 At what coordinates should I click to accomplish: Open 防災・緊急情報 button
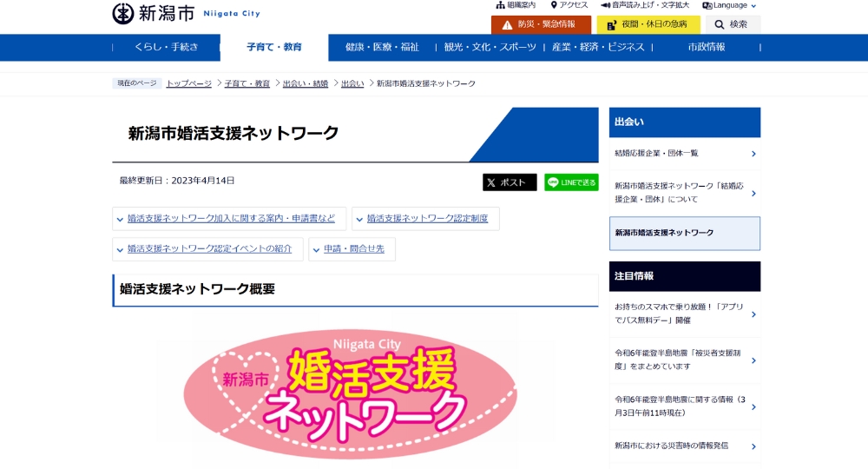click(541, 24)
